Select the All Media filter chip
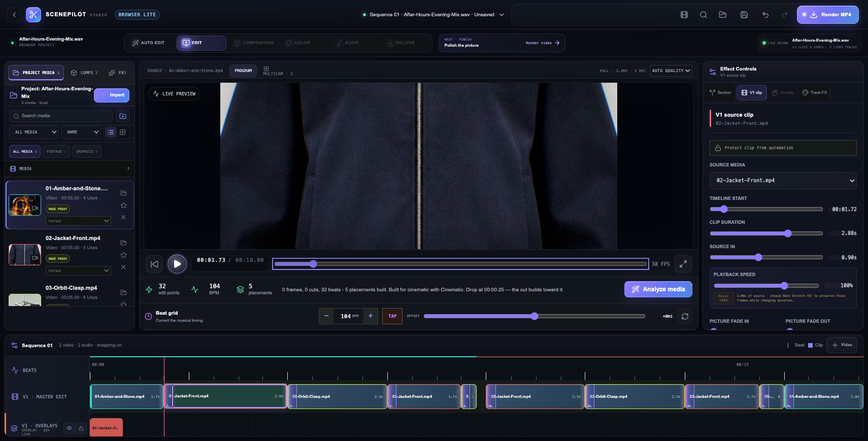 point(24,151)
